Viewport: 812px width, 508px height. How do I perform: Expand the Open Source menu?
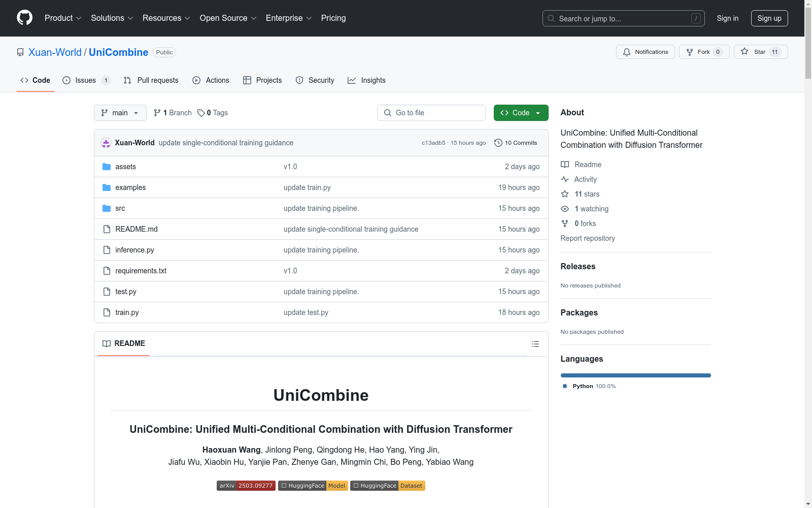(228, 18)
